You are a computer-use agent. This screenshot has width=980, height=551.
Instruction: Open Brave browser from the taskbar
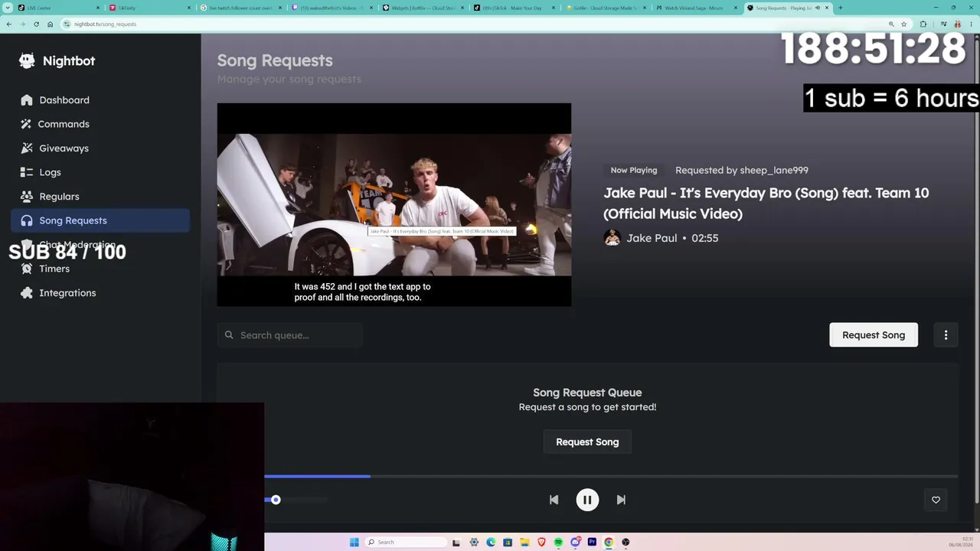pos(541,542)
